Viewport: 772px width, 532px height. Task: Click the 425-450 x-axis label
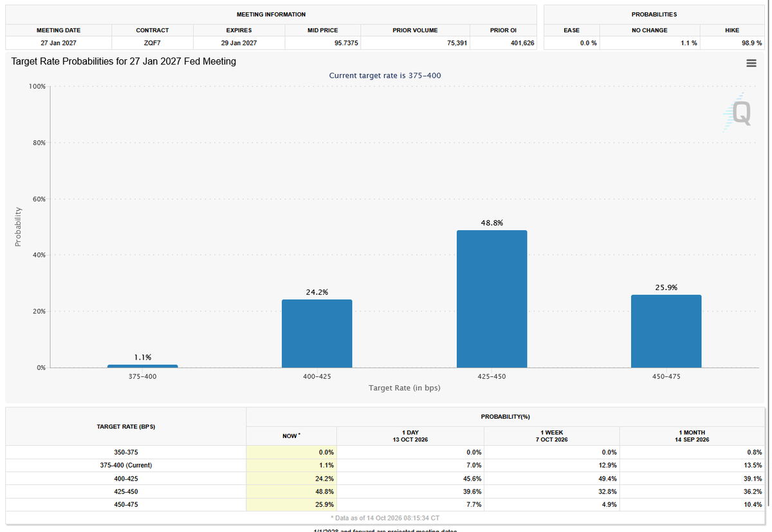(x=492, y=376)
